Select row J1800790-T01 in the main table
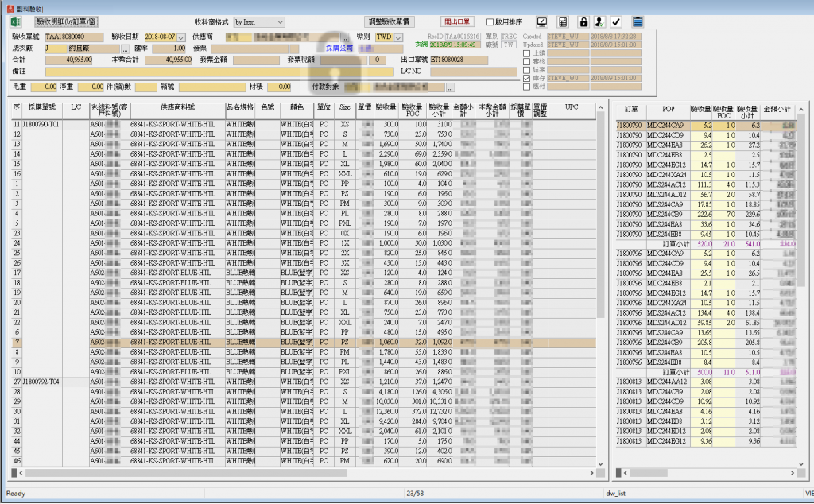 click(303, 125)
